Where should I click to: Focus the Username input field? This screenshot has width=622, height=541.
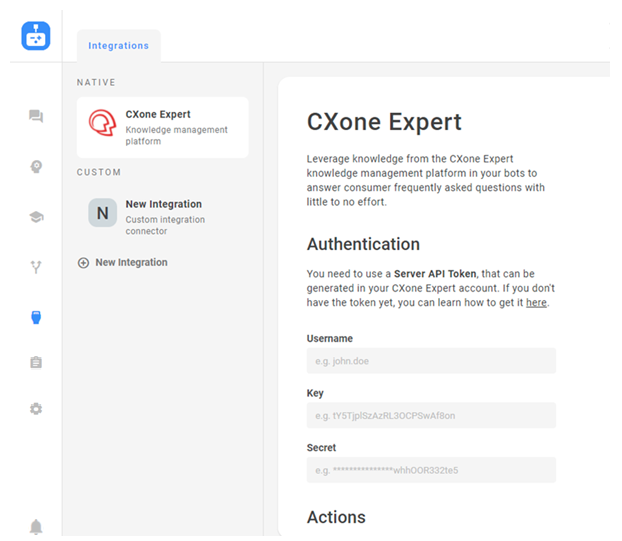click(431, 361)
